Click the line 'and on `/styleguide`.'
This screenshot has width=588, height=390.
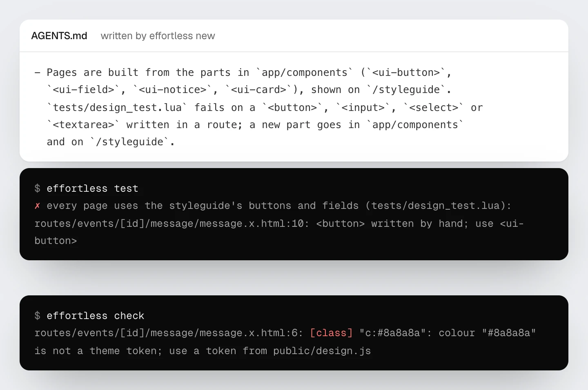click(x=111, y=142)
